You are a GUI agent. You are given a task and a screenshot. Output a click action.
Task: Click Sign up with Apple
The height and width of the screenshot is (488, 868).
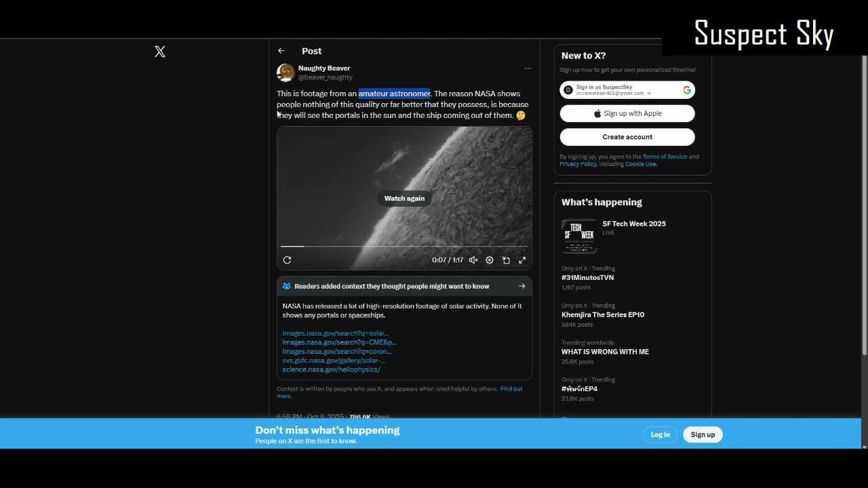(x=627, y=114)
